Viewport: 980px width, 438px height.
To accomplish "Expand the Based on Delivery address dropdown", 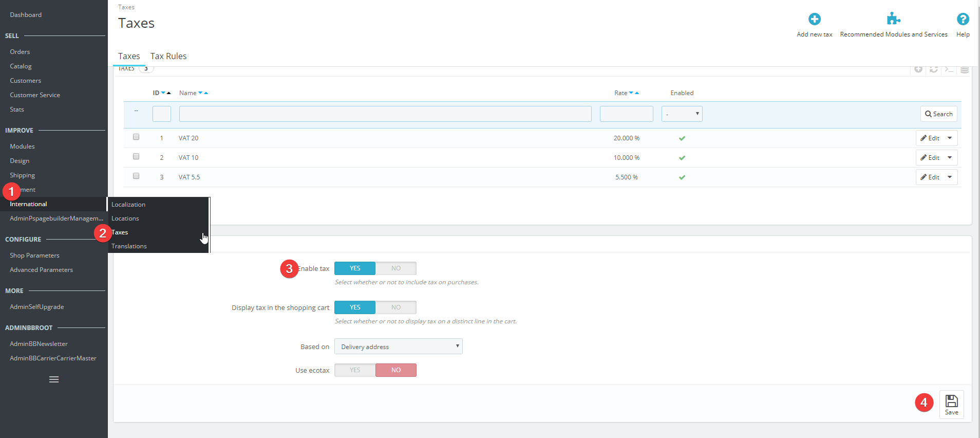I will 398,346.
